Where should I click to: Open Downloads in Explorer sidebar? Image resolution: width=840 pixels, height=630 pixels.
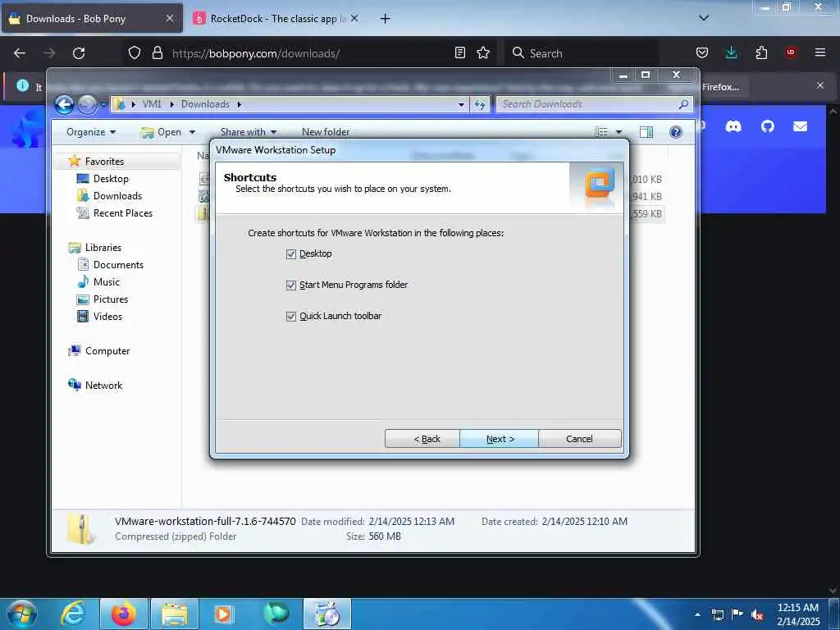(117, 195)
